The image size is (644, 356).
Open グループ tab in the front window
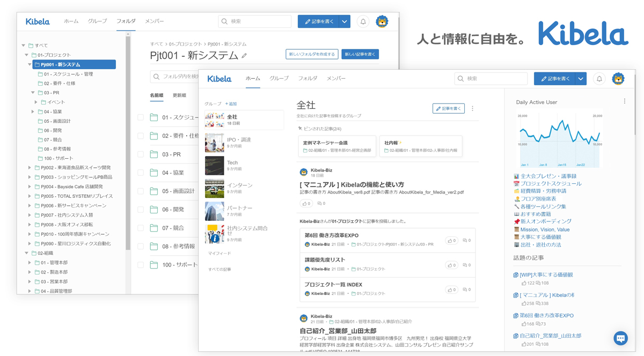pos(279,79)
